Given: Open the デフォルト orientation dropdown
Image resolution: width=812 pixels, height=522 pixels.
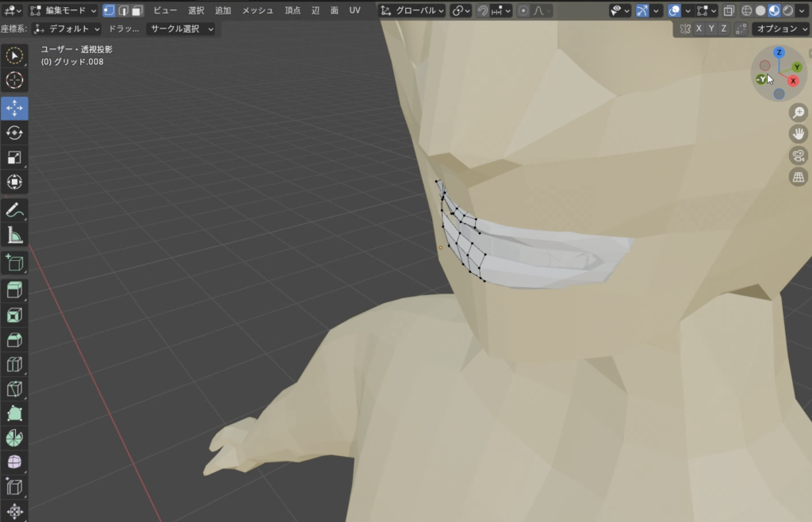Looking at the screenshot, I should point(66,29).
